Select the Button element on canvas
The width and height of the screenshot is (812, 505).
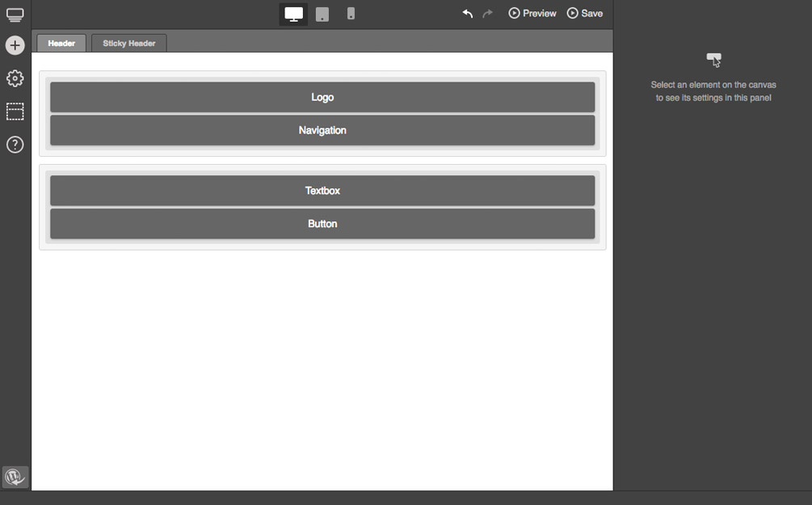click(x=322, y=224)
